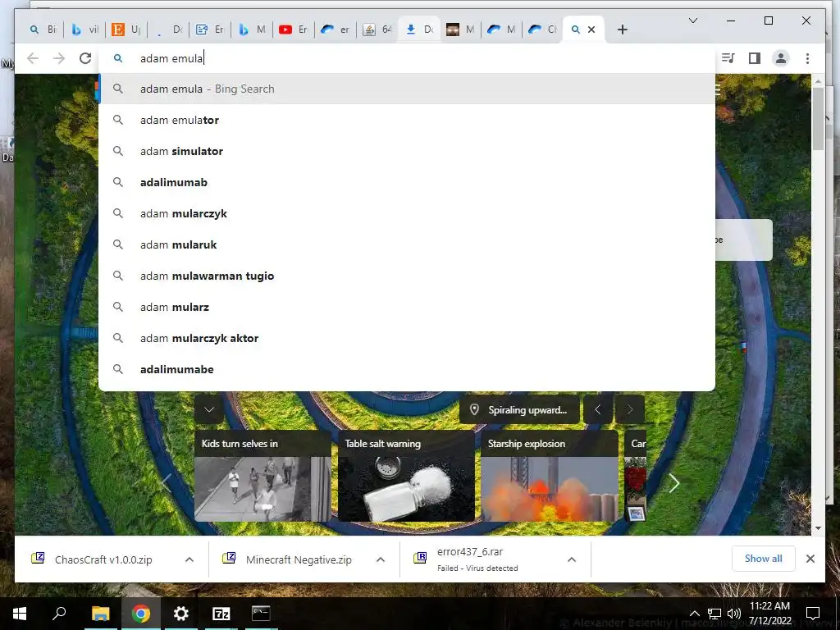Go back to previous page
The image size is (840, 630).
tap(33, 58)
